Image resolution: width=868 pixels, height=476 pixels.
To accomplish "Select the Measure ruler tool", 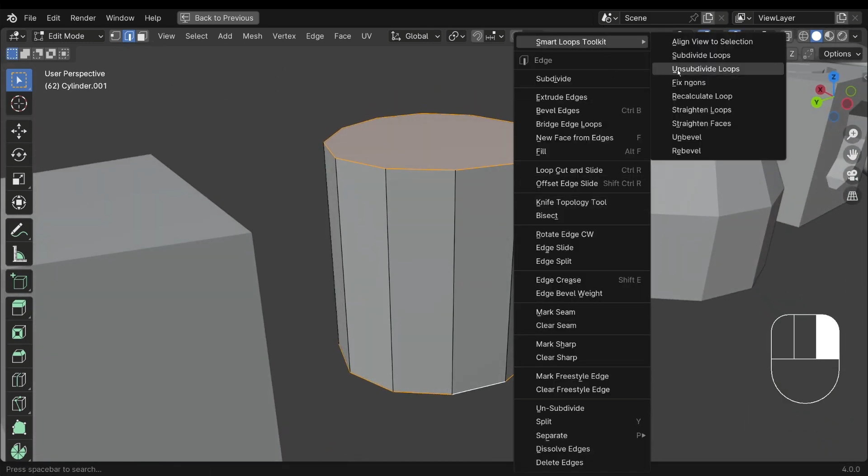I will [19, 255].
